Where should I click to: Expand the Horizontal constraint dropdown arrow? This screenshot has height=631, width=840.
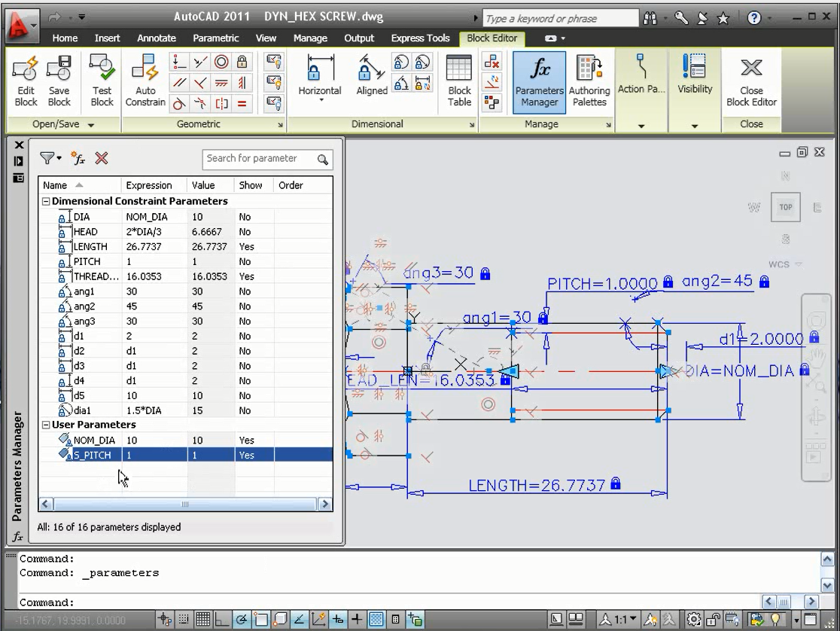pyautogui.click(x=320, y=100)
